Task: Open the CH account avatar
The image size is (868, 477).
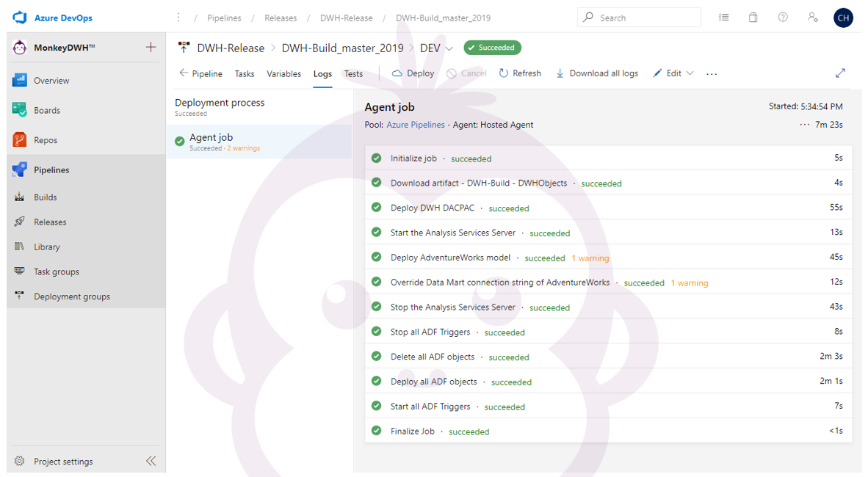Action: 843,18
